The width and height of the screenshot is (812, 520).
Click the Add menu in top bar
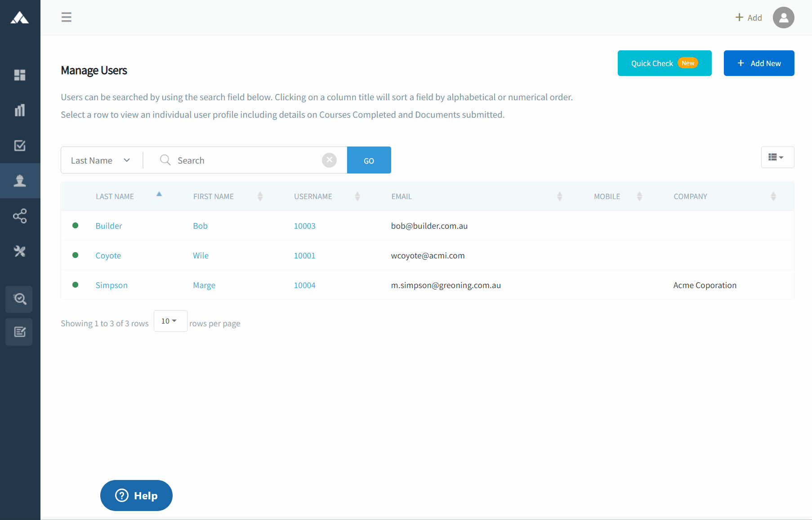point(749,18)
